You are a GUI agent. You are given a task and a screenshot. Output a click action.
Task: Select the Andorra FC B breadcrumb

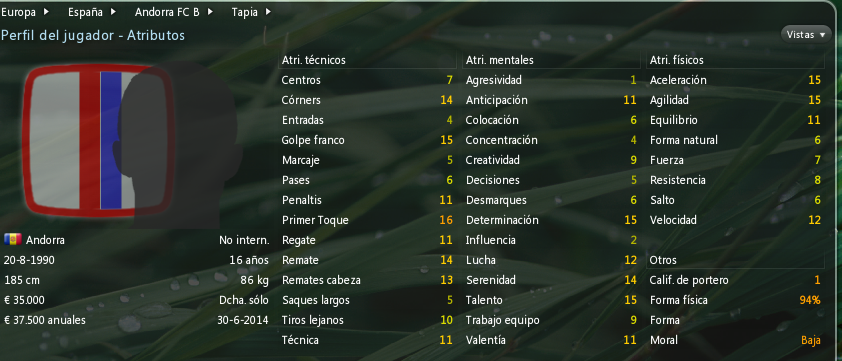coord(167,12)
